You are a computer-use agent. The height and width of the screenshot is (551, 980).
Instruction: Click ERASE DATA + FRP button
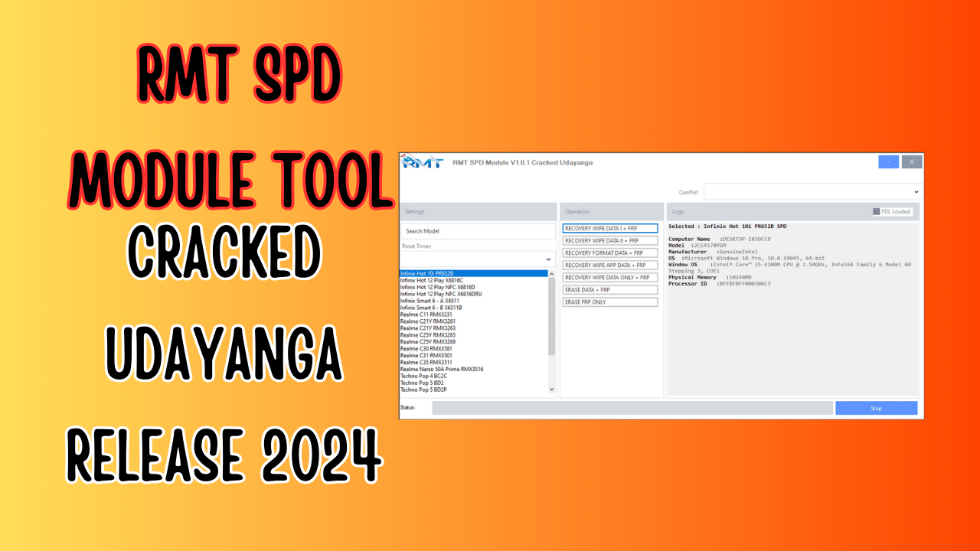point(610,290)
